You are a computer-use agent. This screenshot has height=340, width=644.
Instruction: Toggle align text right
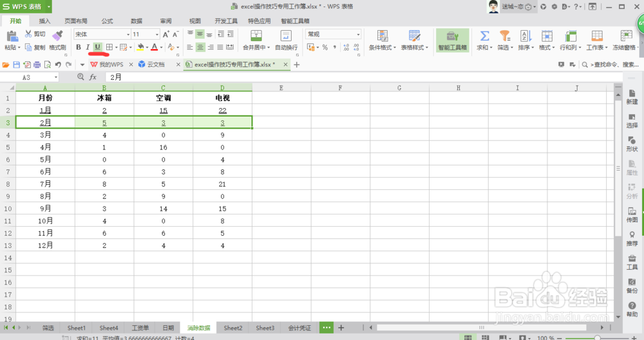[211, 47]
